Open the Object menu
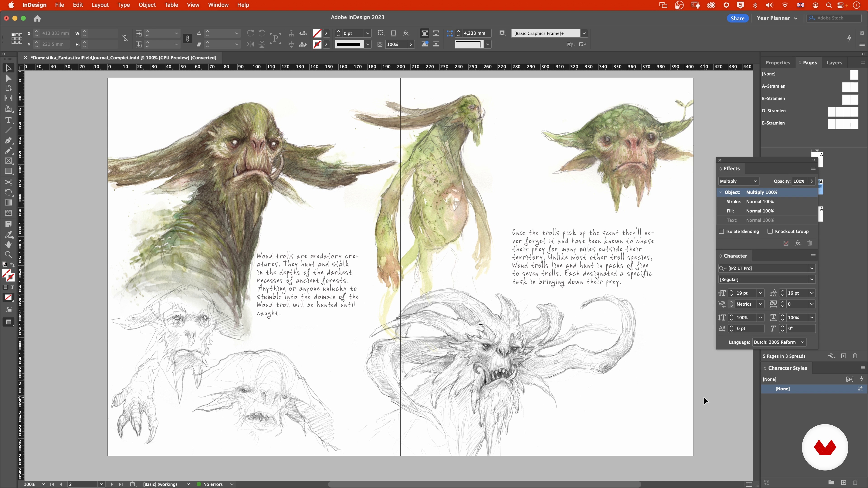868x488 pixels. pos(147,5)
